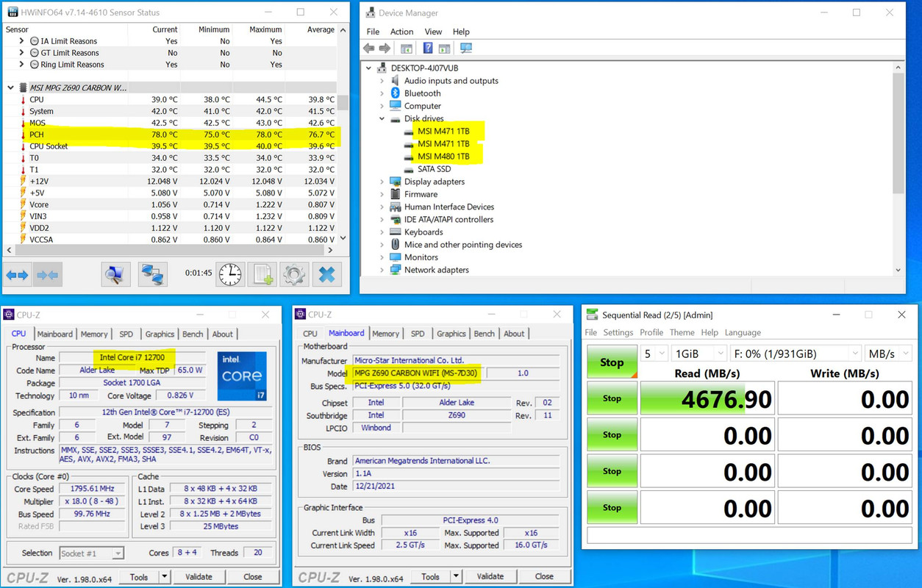This screenshot has width=922, height=588.
Task: Open test size dropdown showing 1GiB
Action: 698,354
